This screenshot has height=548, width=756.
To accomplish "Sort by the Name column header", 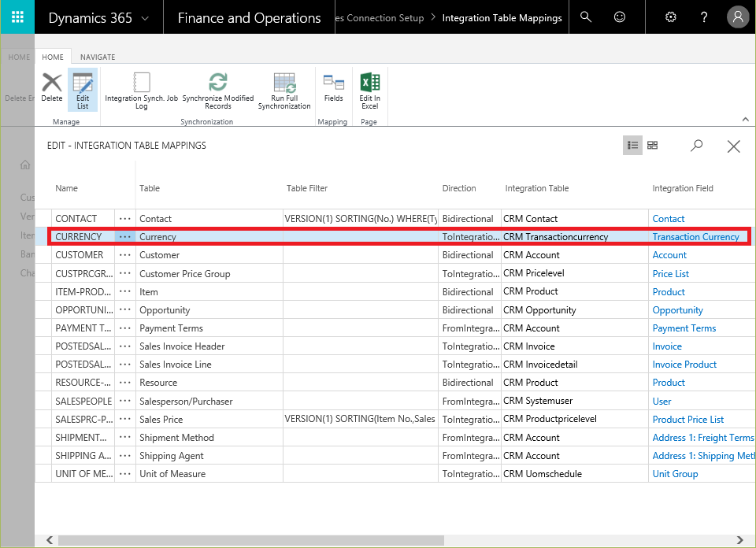I will pyautogui.click(x=66, y=188).
